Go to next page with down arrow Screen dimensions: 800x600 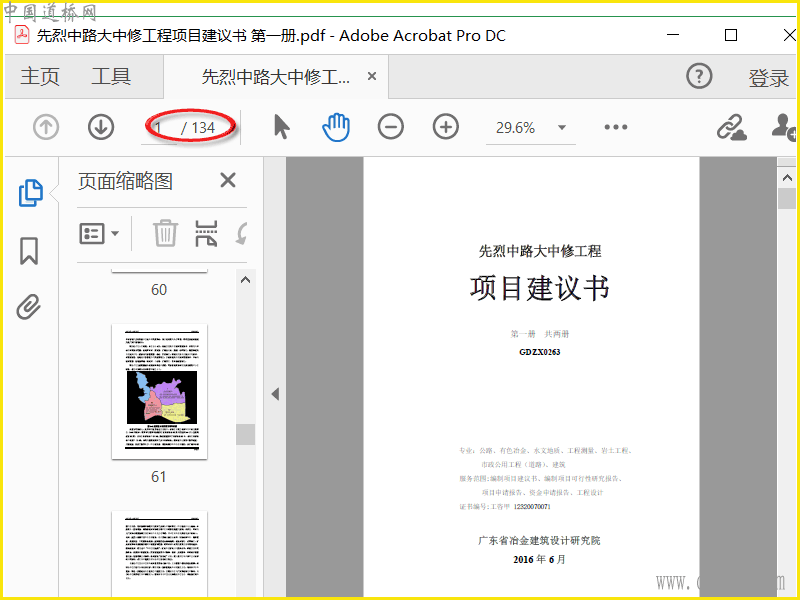point(101,127)
